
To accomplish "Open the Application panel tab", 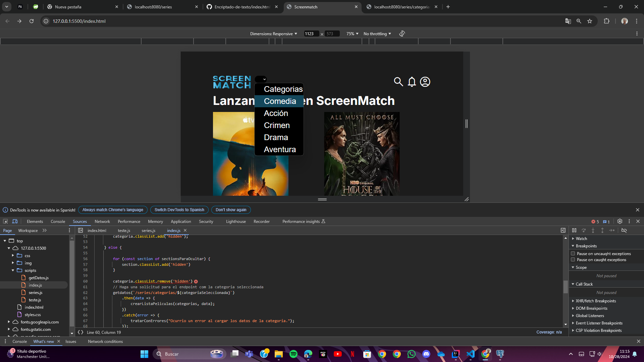I will coord(181,221).
